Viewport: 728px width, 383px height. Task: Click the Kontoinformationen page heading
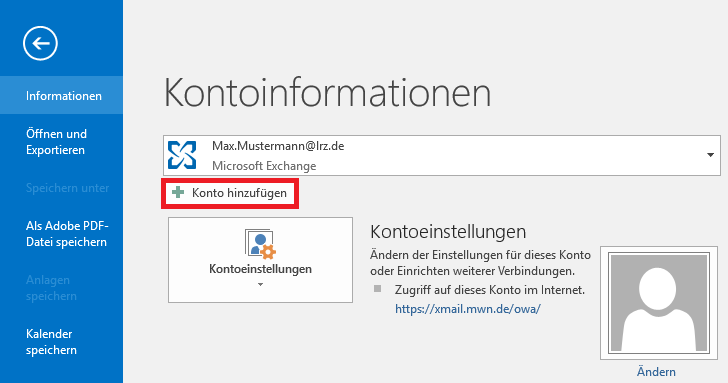(327, 93)
